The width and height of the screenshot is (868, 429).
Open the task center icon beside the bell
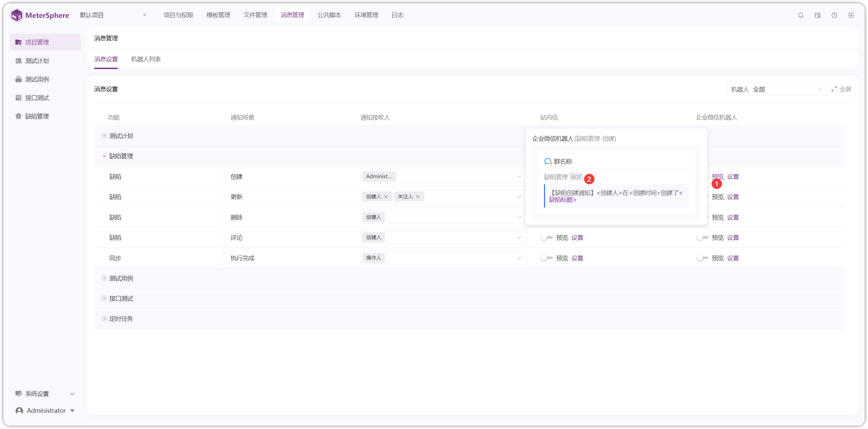click(x=818, y=15)
